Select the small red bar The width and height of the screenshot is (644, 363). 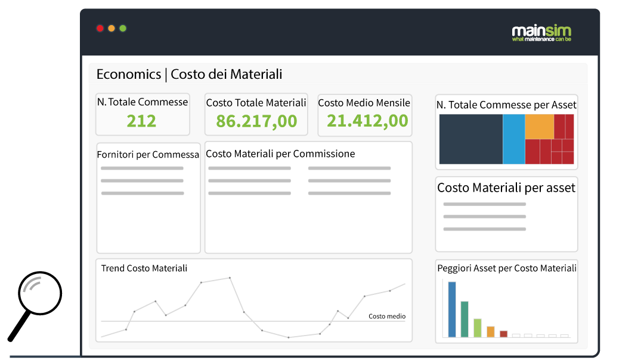(x=503, y=334)
